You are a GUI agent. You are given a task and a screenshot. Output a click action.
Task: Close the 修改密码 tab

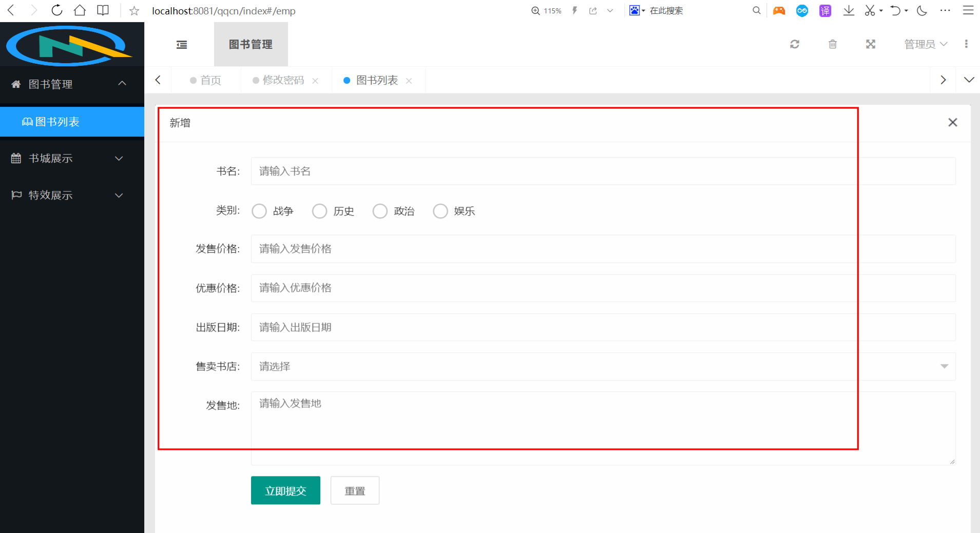(315, 81)
